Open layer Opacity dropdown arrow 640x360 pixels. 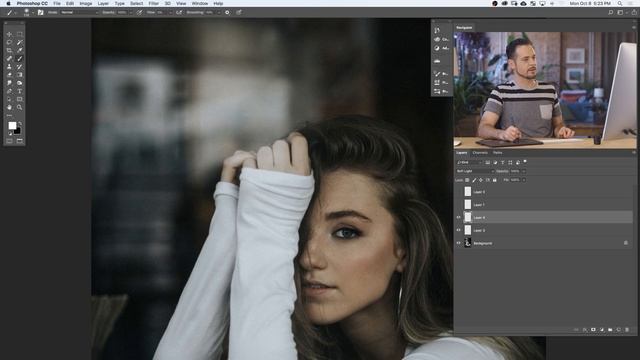[524, 171]
